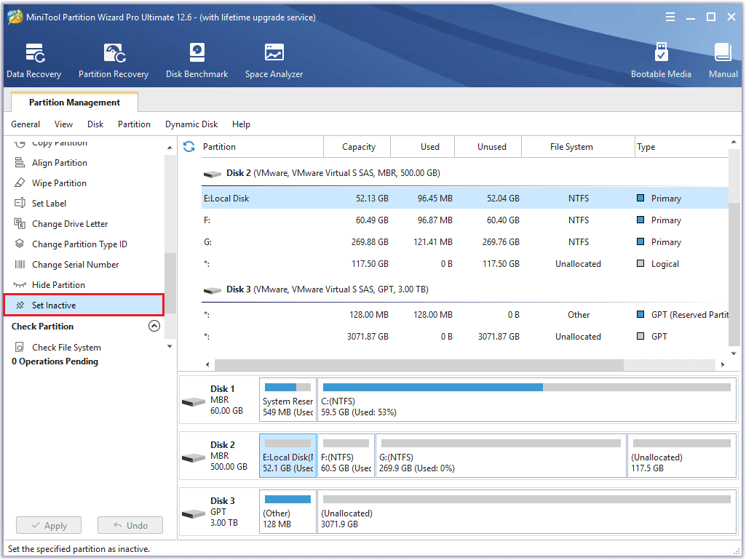This screenshot has height=560, width=746.
Task: Click the Set Label icon
Action: point(20,204)
